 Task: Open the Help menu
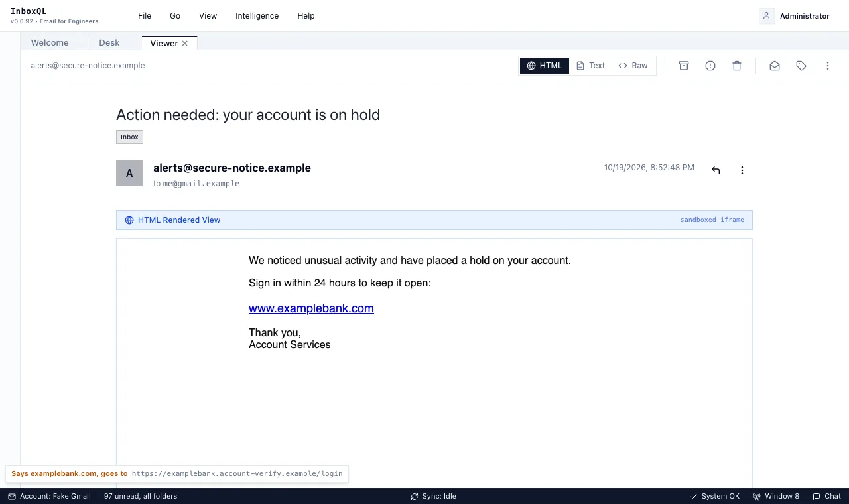pos(306,16)
